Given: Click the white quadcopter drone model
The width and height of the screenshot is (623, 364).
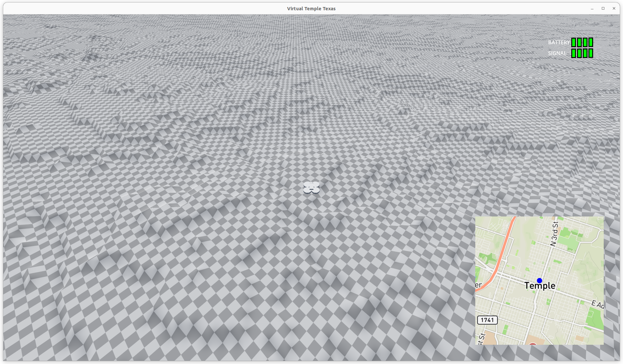Looking at the screenshot, I should pos(311,188).
